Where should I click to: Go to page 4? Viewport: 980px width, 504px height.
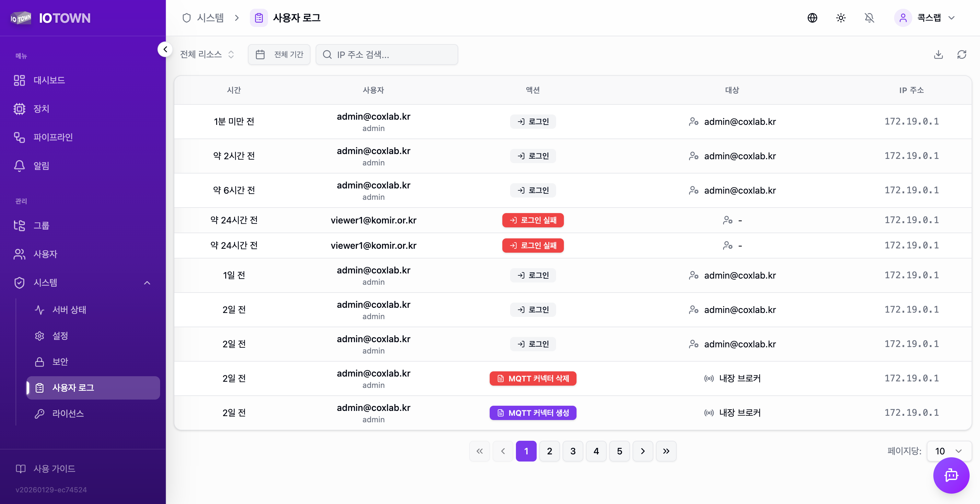[x=596, y=451]
